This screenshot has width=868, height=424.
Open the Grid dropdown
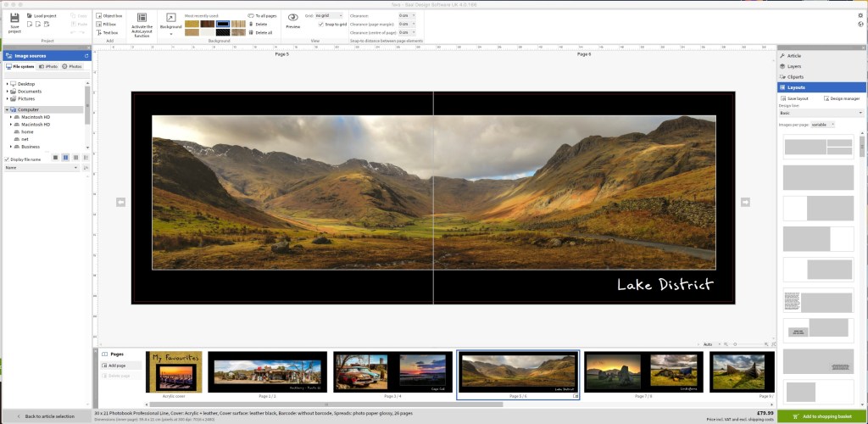(x=329, y=15)
